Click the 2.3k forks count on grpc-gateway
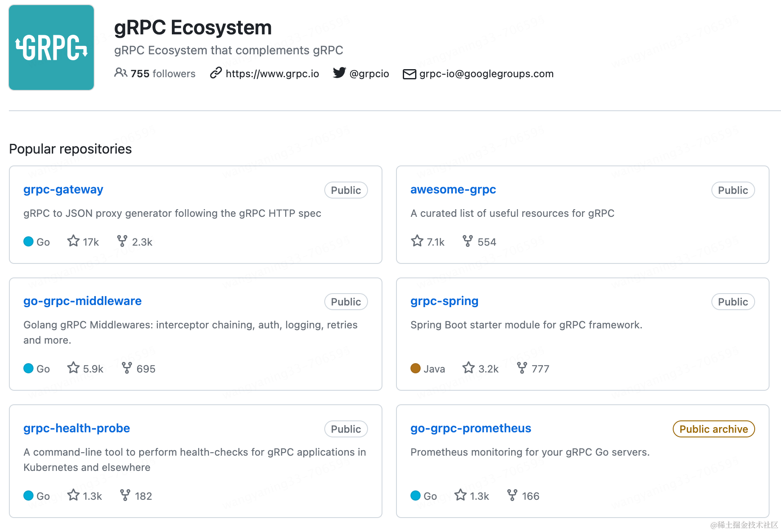The image size is (781, 532). coord(142,242)
